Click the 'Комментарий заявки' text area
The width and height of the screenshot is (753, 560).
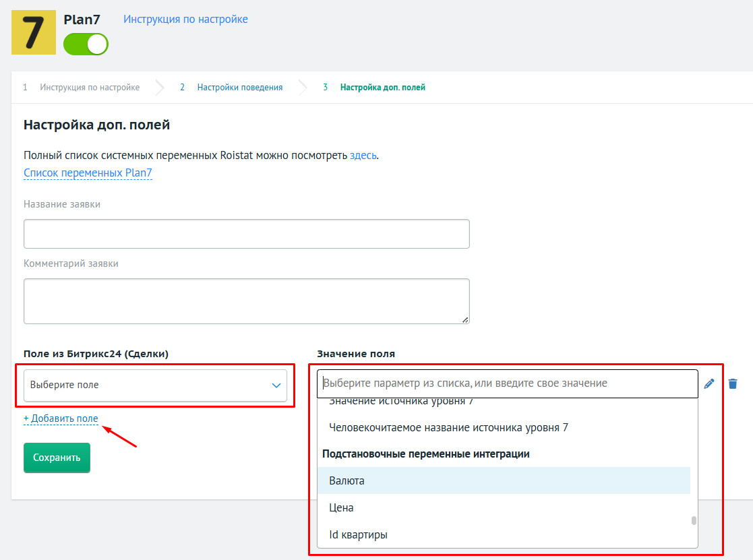coord(246,301)
